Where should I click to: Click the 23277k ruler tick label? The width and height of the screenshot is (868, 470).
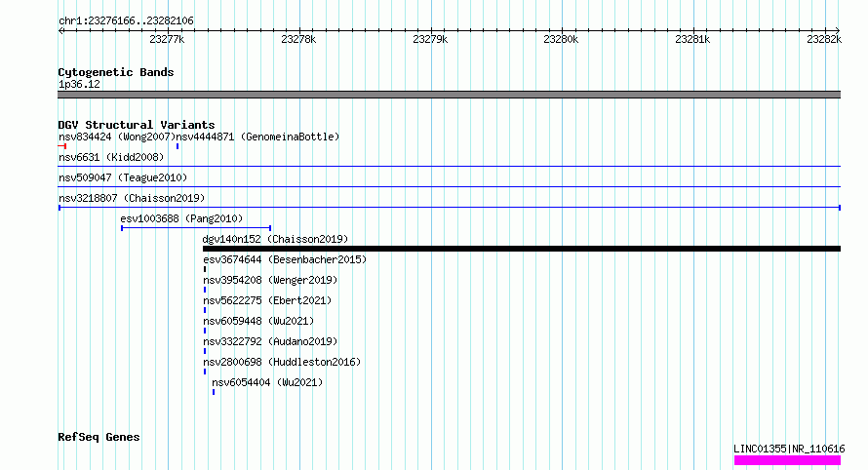coord(167,39)
